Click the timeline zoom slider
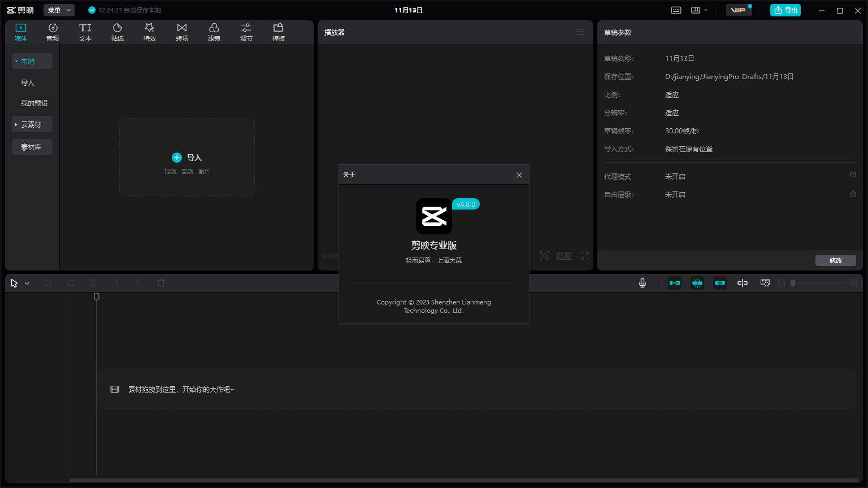This screenshot has width=868, height=488. tap(818, 283)
